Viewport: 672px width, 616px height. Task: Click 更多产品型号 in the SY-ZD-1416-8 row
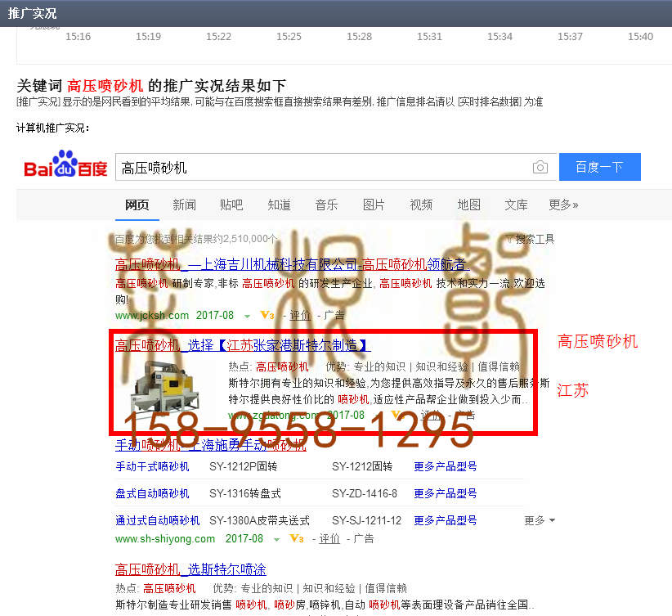(446, 493)
